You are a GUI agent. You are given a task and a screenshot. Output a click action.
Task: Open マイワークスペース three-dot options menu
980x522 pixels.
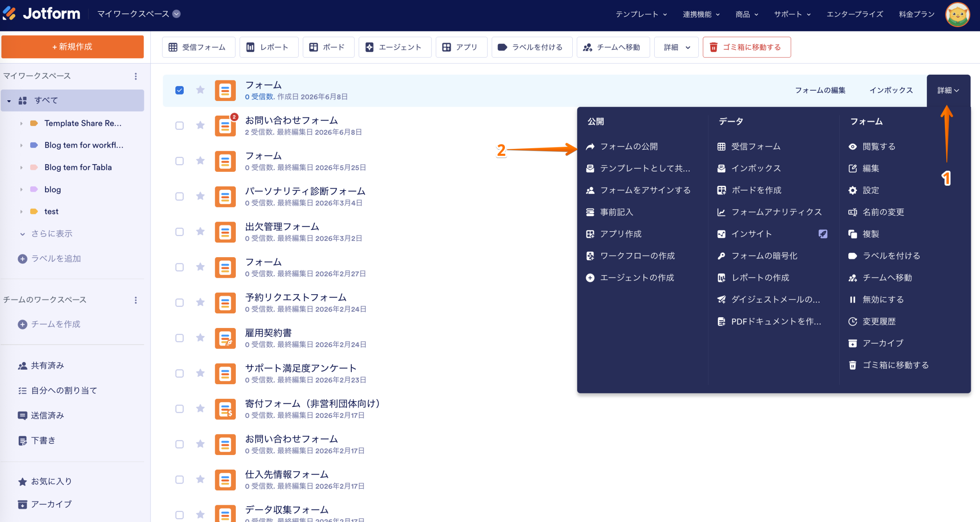click(136, 76)
